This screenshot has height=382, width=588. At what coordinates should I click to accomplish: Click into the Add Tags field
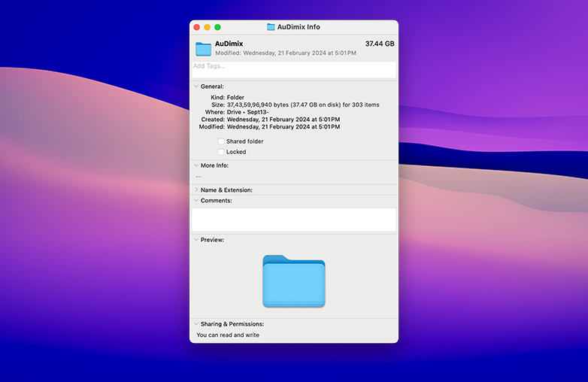294,70
